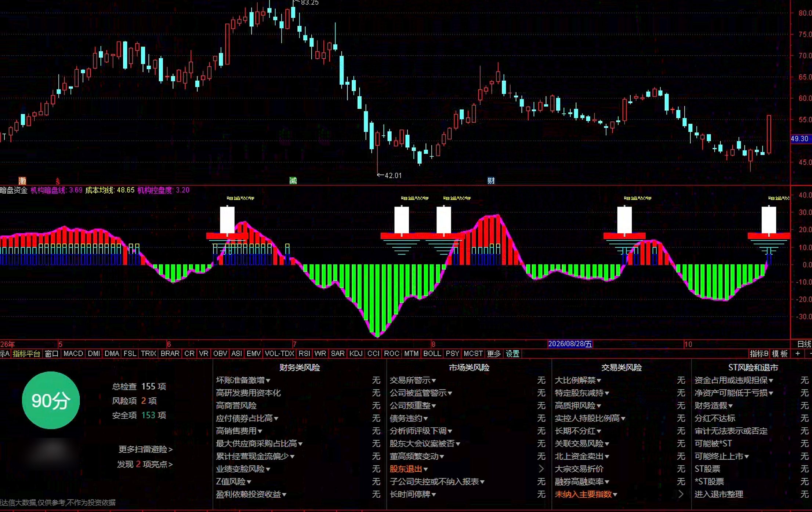812x512 pixels.
Task: Switch to the KDJ indicator tab
Action: click(356, 354)
